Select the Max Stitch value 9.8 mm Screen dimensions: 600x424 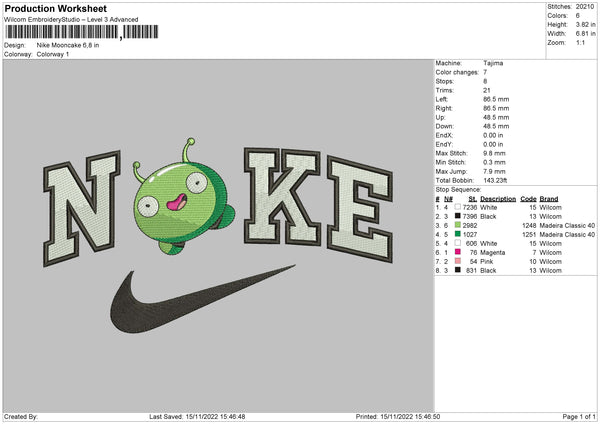click(494, 153)
